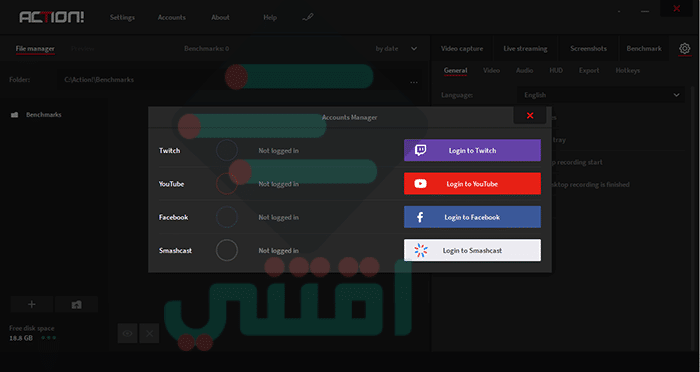Click the Action! logo
Image resolution: width=700 pixels, height=372 pixels.
[52, 17]
